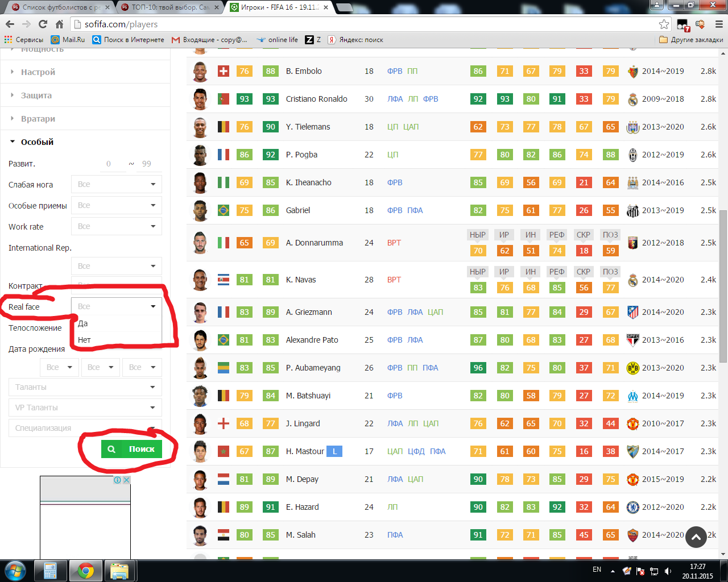Click the address bar showing sofifa.com/players
Viewport: 728px width, 582px height.
[364, 24]
